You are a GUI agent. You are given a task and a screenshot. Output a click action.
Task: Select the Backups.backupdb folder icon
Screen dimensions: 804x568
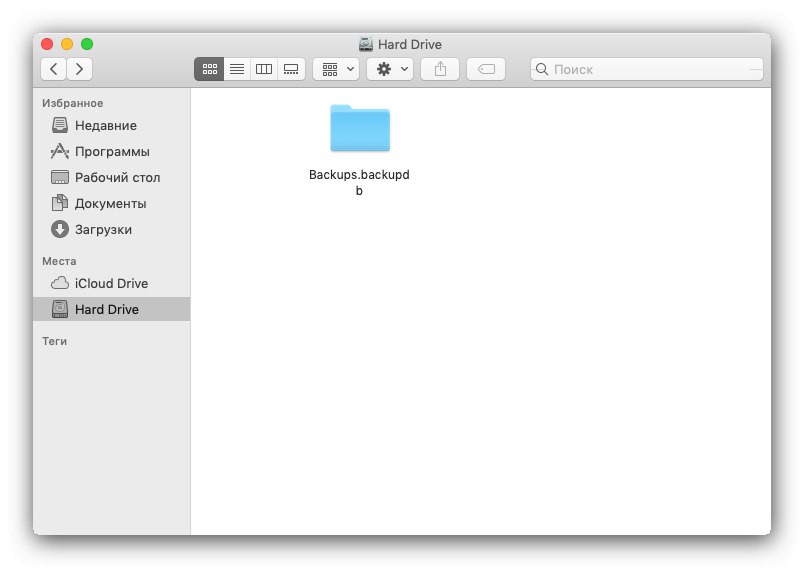click(x=360, y=128)
